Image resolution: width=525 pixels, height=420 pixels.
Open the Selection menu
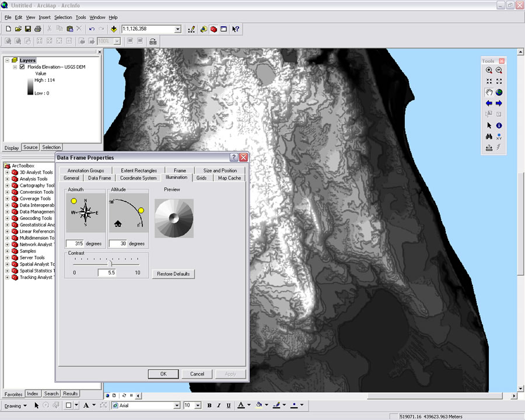tap(63, 17)
